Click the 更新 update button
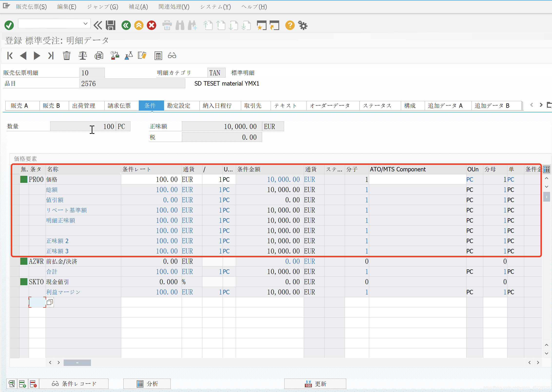The image size is (552, 392). [x=315, y=384]
